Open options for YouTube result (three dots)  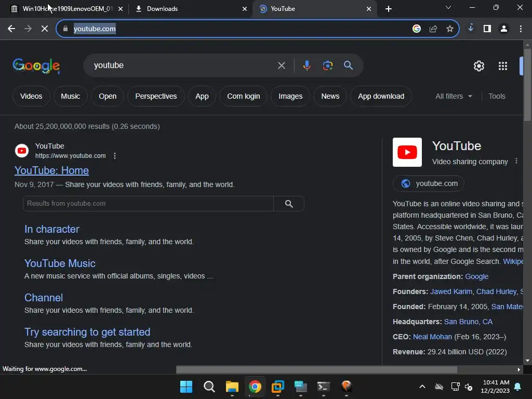point(115,156)
